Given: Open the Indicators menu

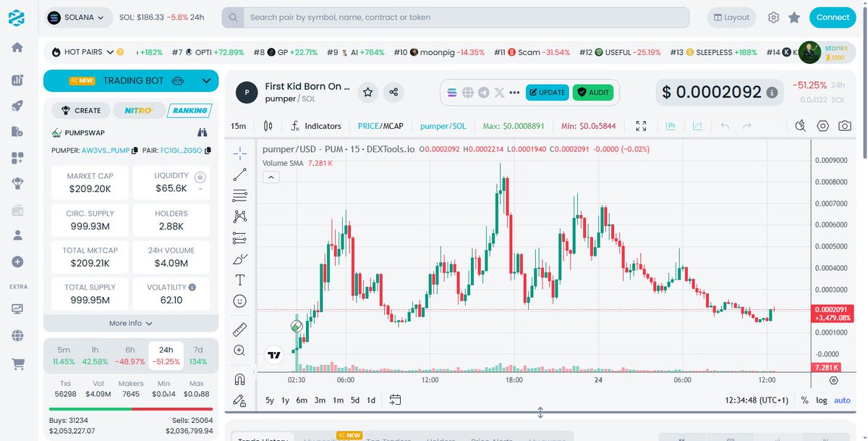Looking at the screenshot, I should 316,126.
